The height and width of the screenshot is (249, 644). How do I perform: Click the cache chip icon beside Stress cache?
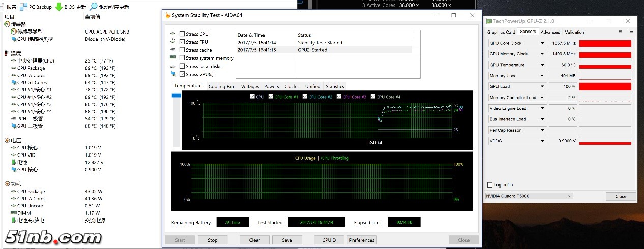pos(173,50)
